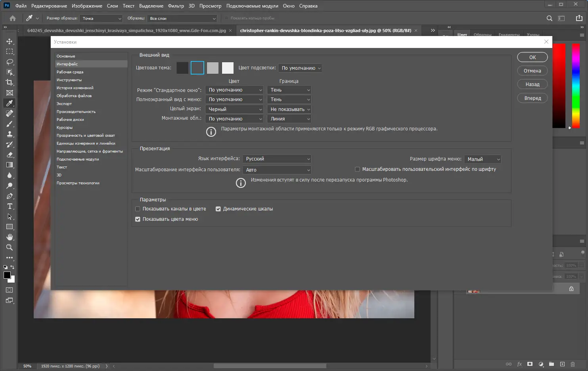Open "Язык интерфейса" dropdown
This screenshot has height=371, width=588.
point(277,159)
